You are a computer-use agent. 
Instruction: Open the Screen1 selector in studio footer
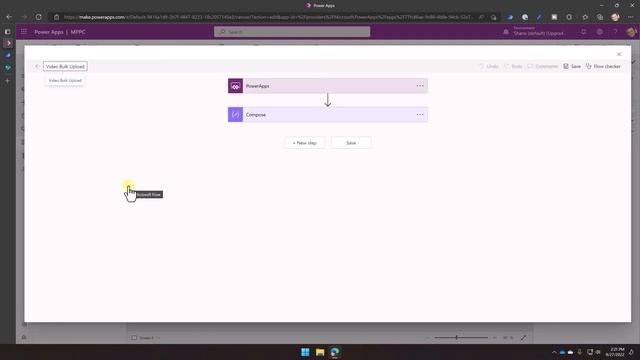click(146, 338)
